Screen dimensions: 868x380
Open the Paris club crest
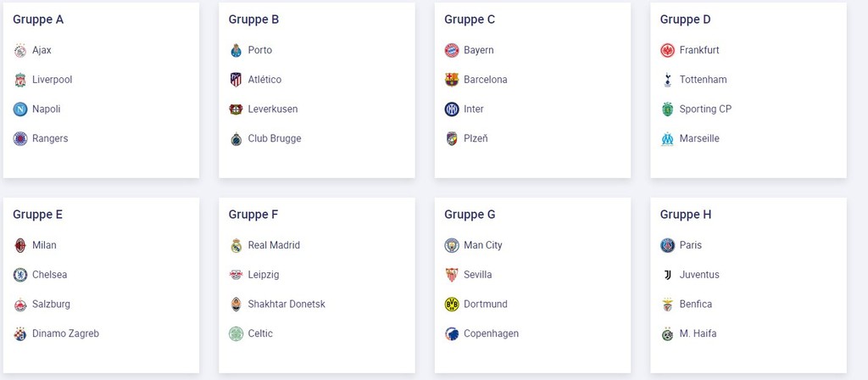[x=668, y=245]
